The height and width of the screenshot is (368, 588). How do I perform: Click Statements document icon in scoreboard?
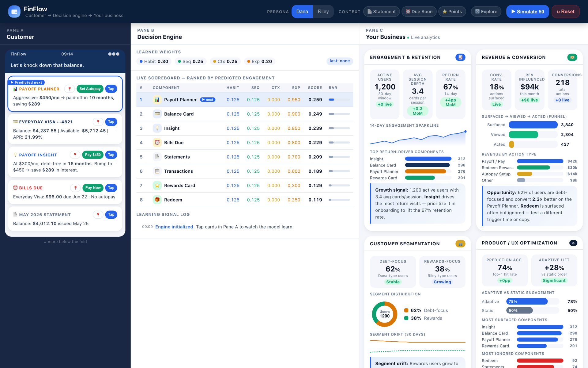coord(157,157)
